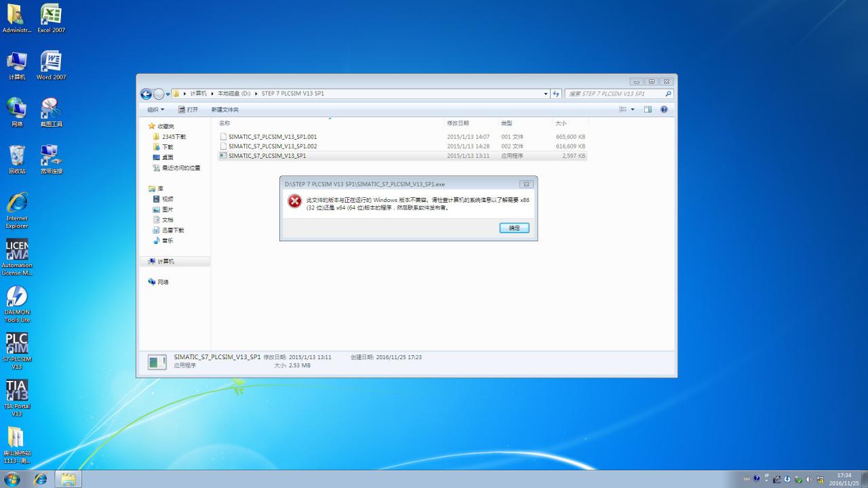Click the 确定 button in the error dialog
This screenshot has height=488, width=868.
coord(514,228)
